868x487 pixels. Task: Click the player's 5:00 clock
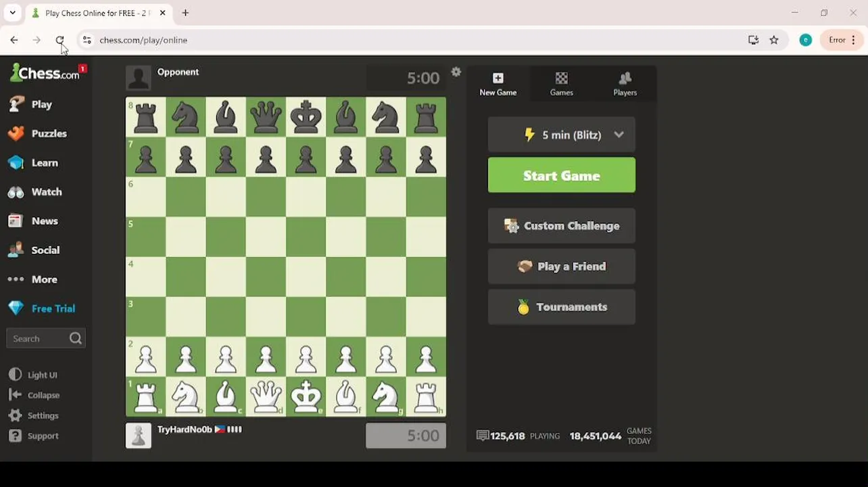click(406, 436)
